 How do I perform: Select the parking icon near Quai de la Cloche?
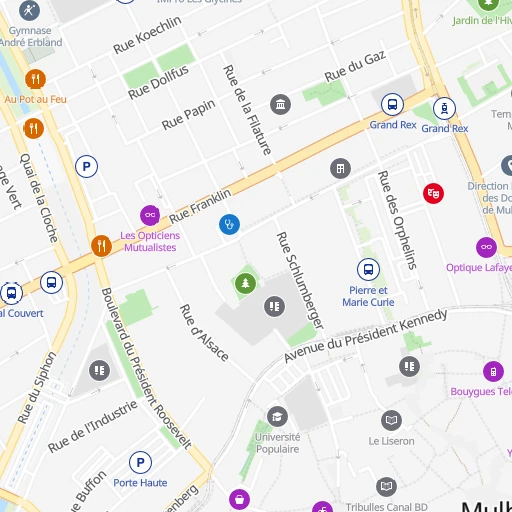coord(86,166)
